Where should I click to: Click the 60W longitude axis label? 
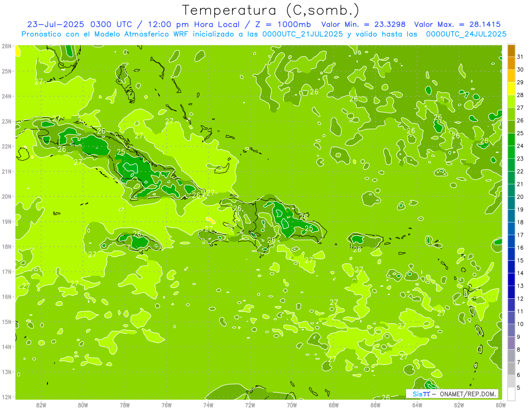pyautogui.click(x=501, y=405)
